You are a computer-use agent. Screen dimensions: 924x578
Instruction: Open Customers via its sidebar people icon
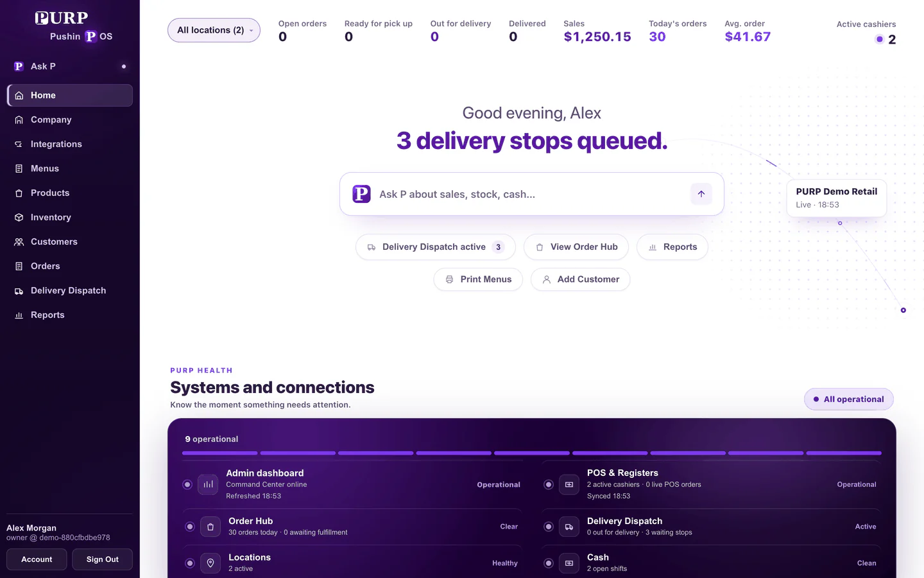[19, 242]
